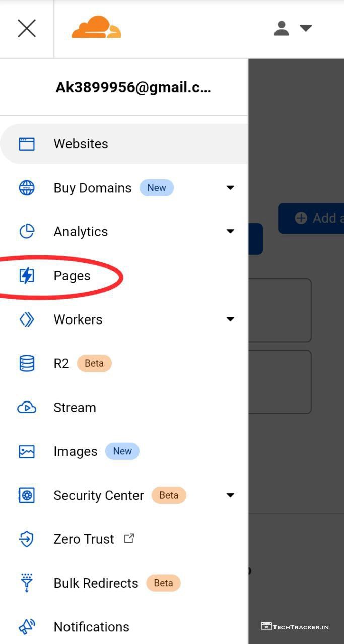Click the R2 database icon
Image resolution: width=344 pixels, height=644 pixels.
(27, 363)
